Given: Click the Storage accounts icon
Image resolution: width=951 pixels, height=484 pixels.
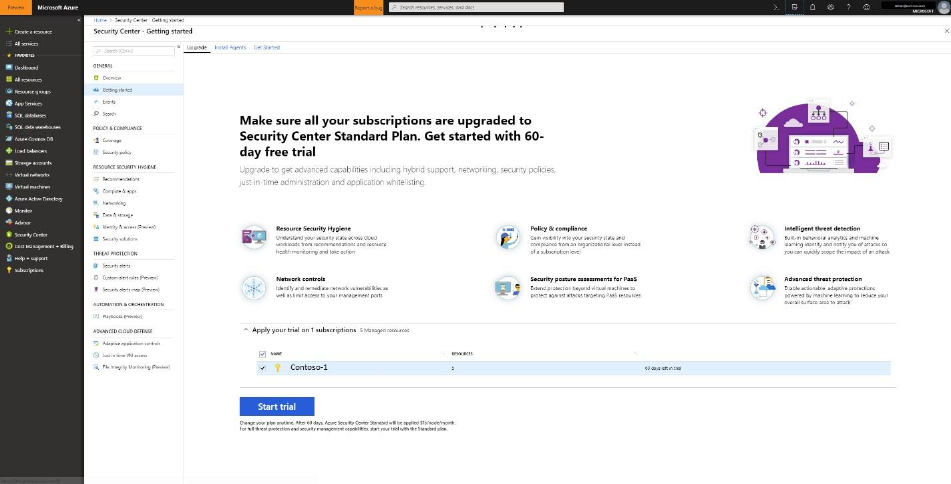Looking at the screenshot, I should point(8,163).
